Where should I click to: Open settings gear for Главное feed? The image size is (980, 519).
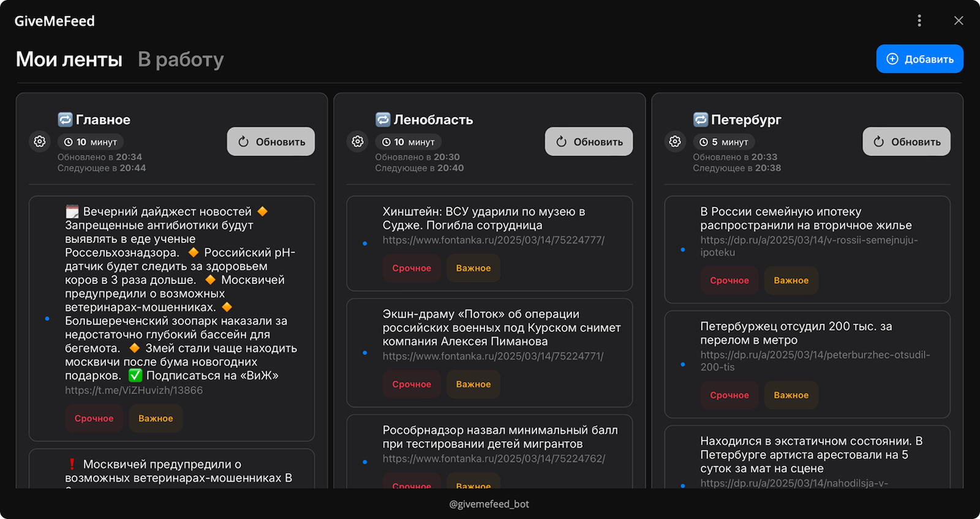coord(40,141)
